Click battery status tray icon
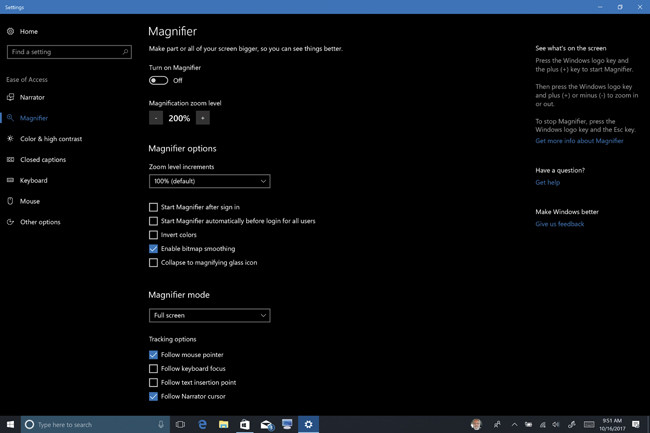This screenshot has height=433, width=650. coord(529,424)
